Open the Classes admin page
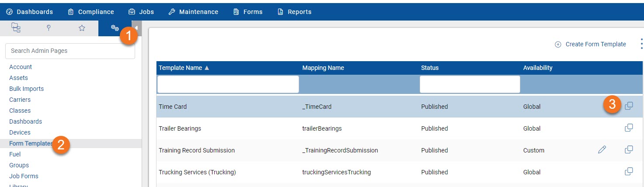Screen dimensions: 644x187 [x=20, y=111]
